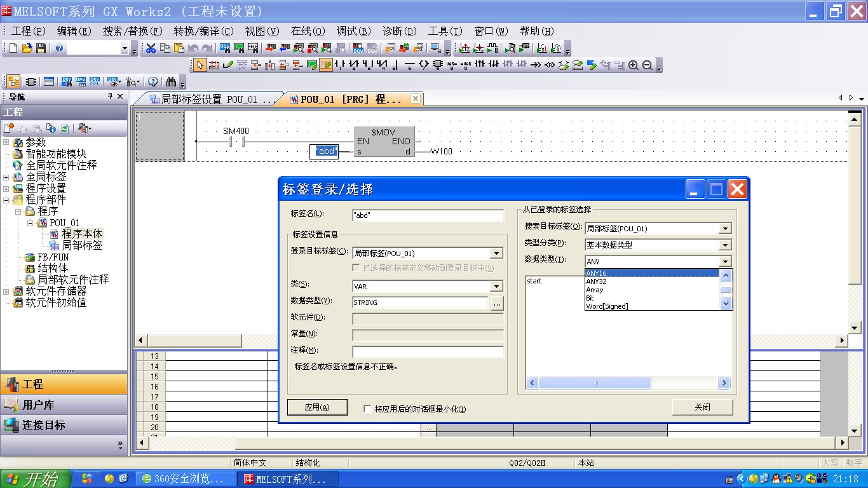Click the binoculars find icon
Screen dimensions: 868x488
[x=170, y=81]
